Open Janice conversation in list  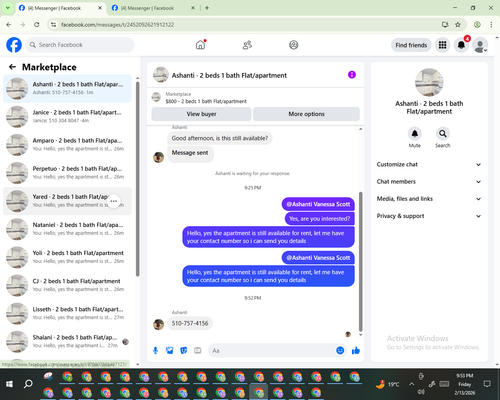click(67, 117)
